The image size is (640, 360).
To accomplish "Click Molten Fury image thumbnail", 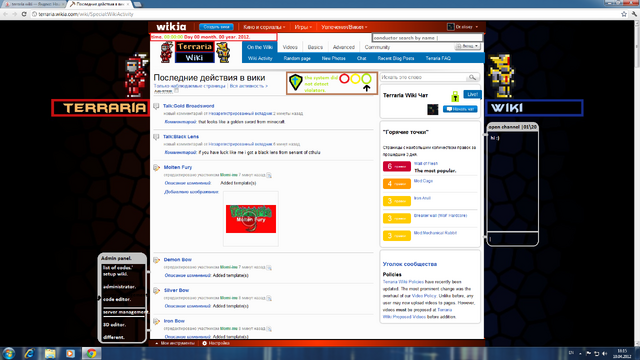I will (251, 219).
